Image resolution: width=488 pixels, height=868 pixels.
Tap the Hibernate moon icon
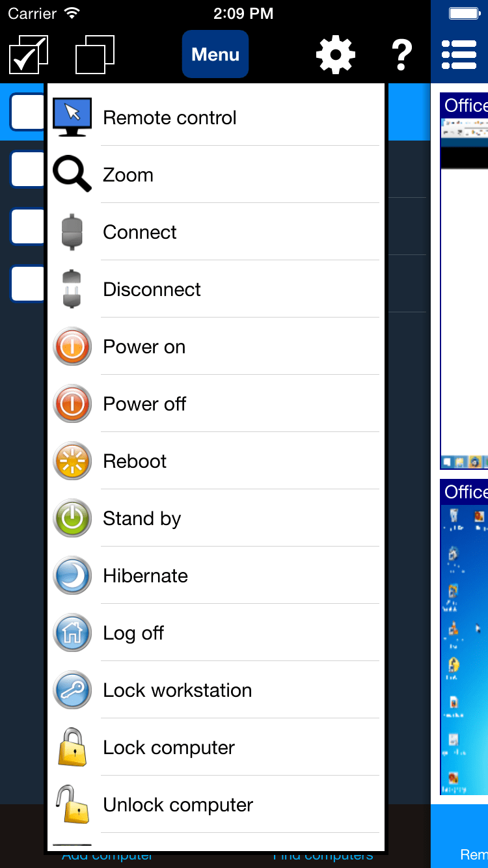(x=72, y=575)
